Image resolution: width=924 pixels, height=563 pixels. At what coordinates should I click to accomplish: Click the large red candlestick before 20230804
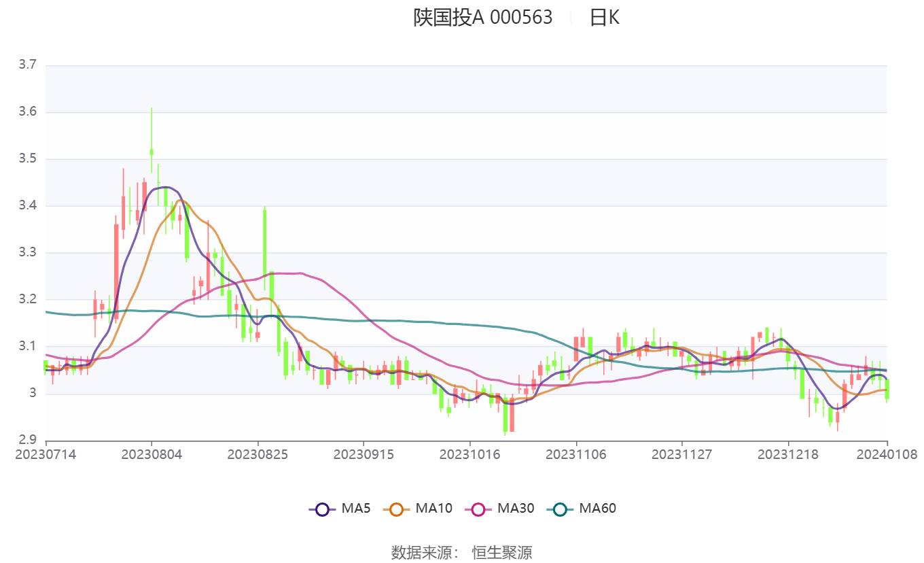click(x=116, y=271)
